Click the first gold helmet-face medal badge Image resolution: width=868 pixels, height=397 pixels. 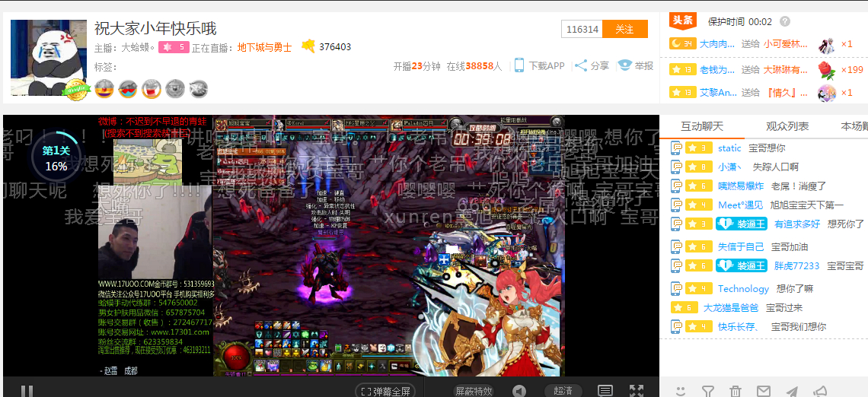pos(104,88)
